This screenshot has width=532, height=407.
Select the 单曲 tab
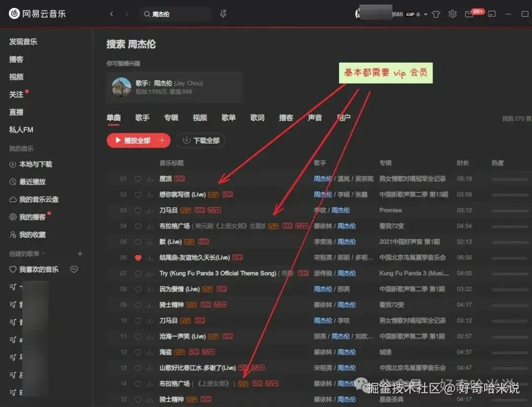(x=113, y=118)
